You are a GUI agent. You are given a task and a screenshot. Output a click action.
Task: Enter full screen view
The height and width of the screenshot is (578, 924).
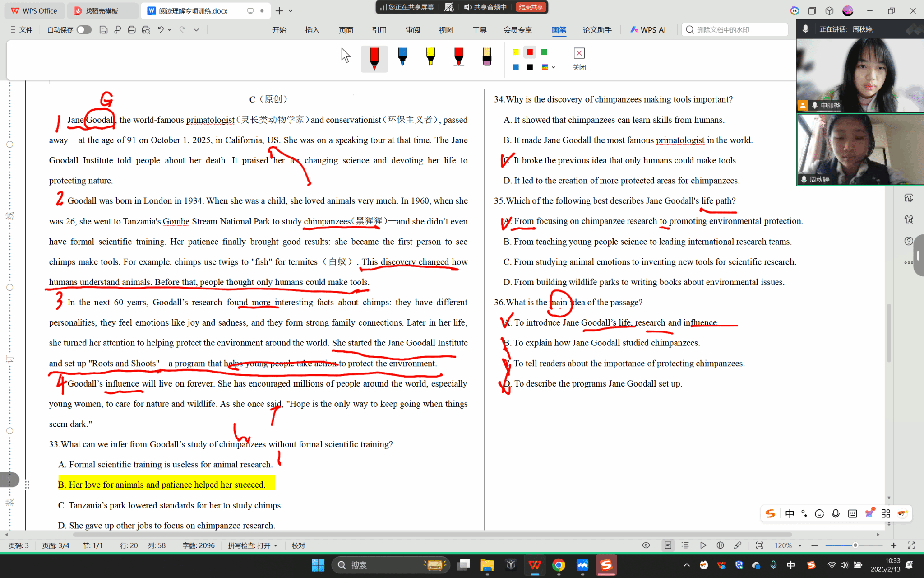pos(911,545)
